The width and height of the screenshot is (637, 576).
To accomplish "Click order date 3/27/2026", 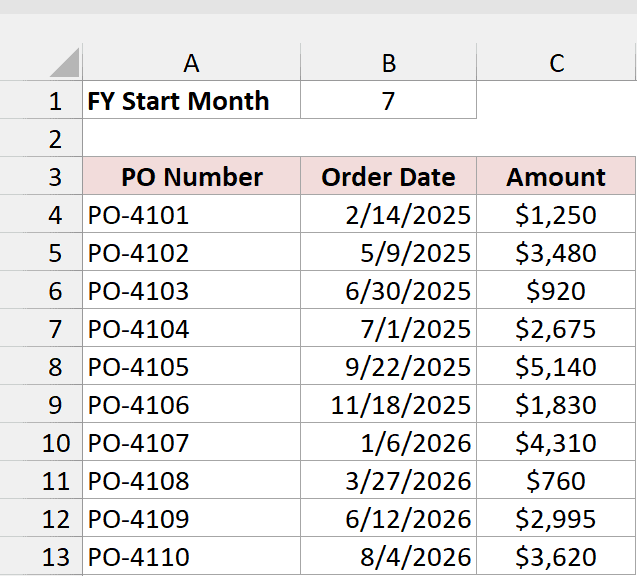I will click(x=388, y=480).
